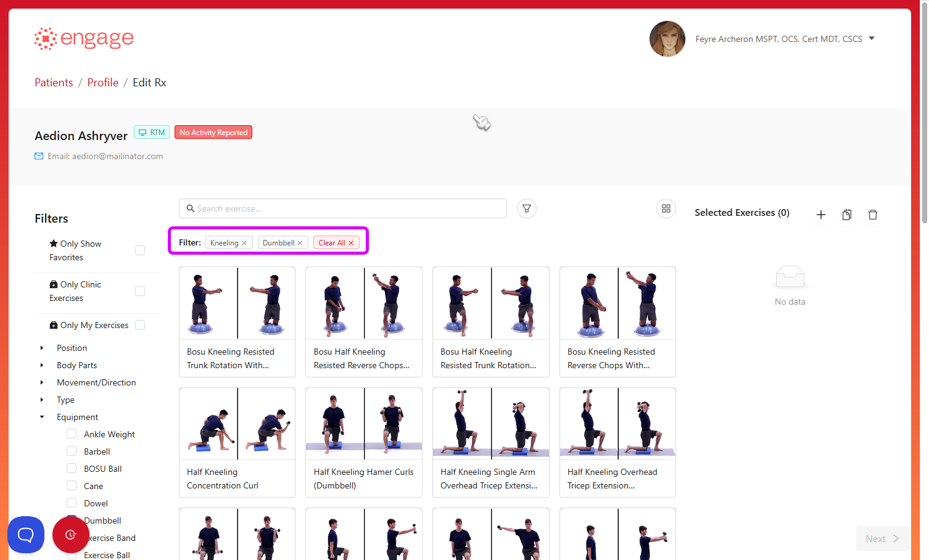
Task: Open the user account dropdown arrow
Action: tap(872, 38)
